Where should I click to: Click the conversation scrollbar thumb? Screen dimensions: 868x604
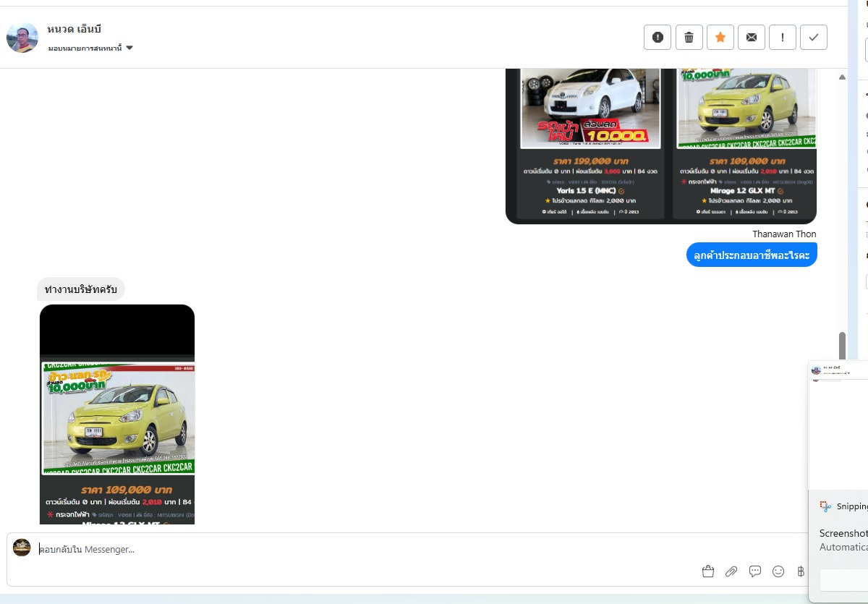[842, 346]
